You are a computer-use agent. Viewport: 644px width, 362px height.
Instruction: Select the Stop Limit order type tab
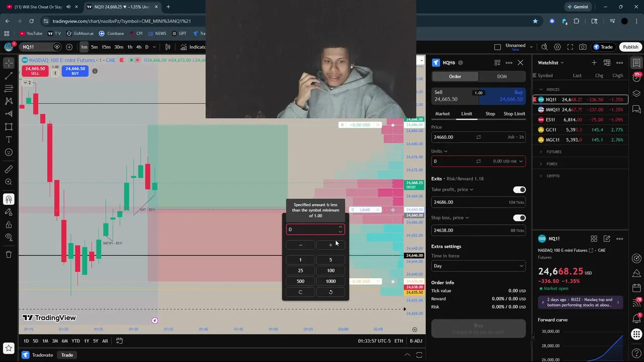coord(514,114)
